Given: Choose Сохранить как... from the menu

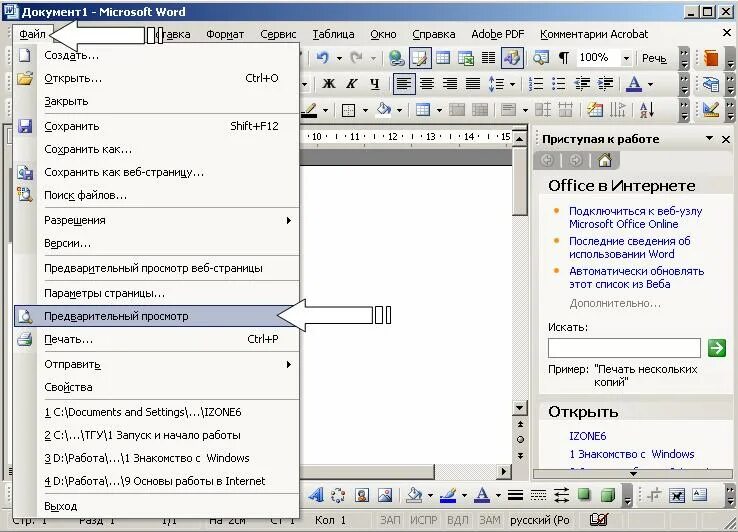Looking at the screenshot, I should (157, 149).
